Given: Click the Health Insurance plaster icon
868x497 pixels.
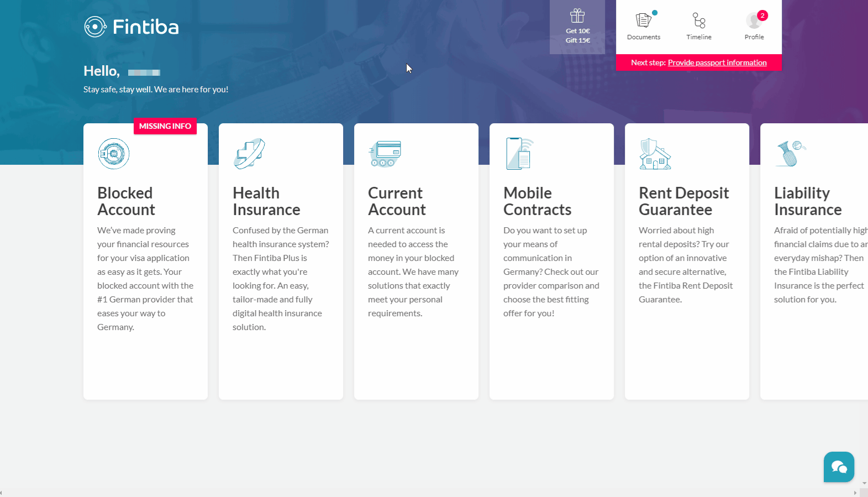Looking at the screenshot, I should coord(249,154).
